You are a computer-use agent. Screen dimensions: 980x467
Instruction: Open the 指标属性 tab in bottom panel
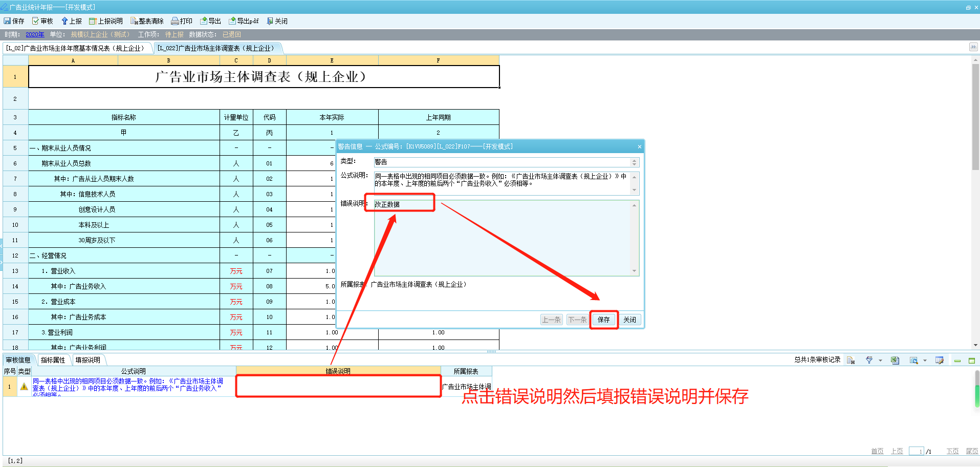tap(53, 360)
